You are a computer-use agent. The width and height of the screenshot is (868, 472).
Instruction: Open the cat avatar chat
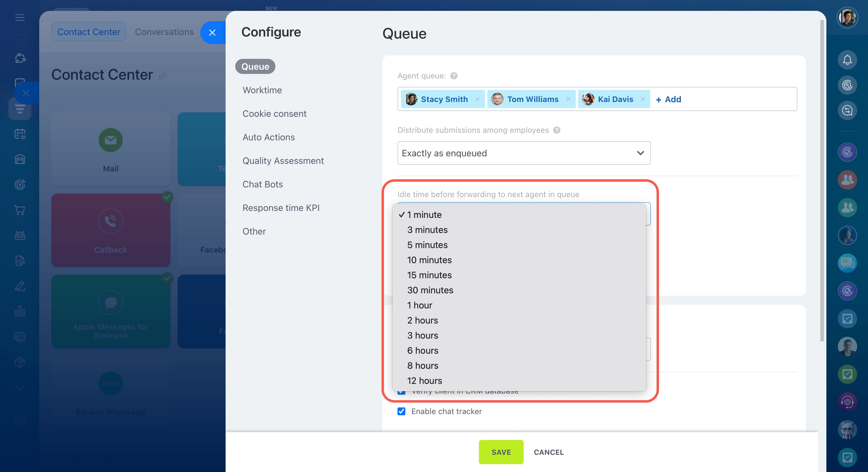pyautogui.click(x=847, y=429)
